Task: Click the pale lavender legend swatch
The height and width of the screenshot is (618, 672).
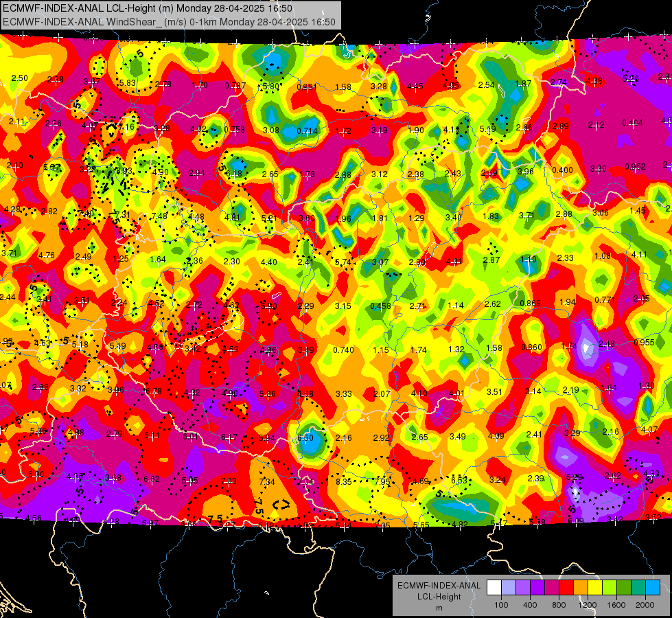Action: pos(509,588)
